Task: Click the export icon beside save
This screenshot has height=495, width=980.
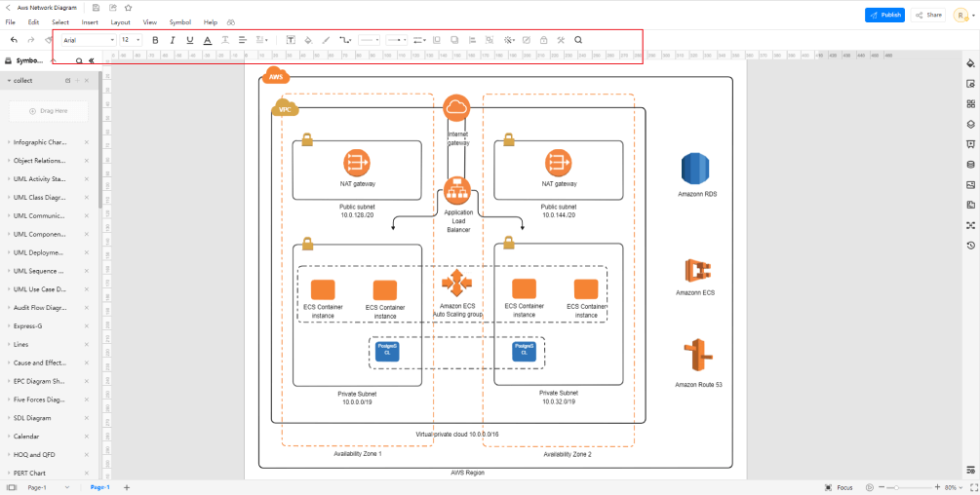Action: (x=112, y=8)
